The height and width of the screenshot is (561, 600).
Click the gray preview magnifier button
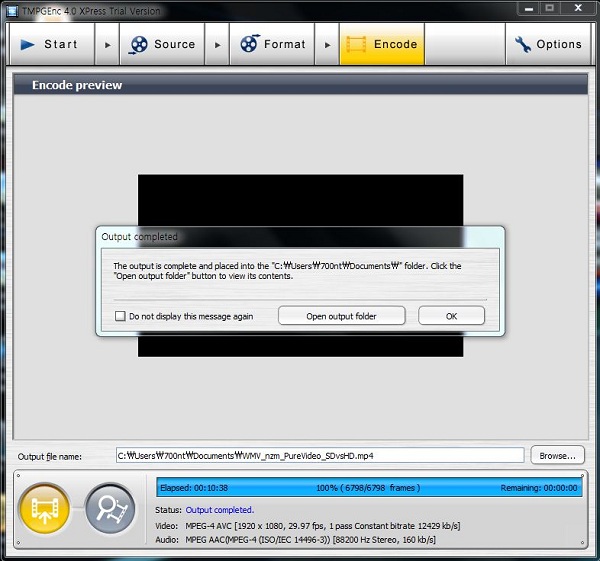click(x=110, y=509)
